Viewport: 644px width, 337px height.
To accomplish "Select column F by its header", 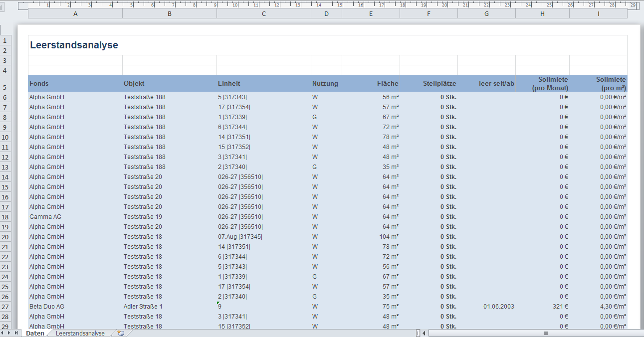I will pos(429,14).
